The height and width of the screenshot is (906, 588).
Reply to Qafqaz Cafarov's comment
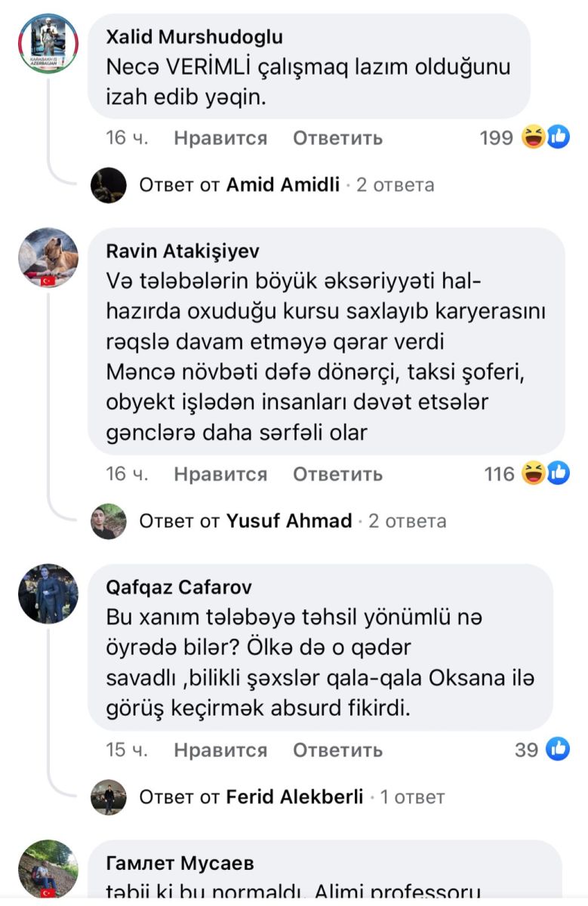tap(337, 750)
